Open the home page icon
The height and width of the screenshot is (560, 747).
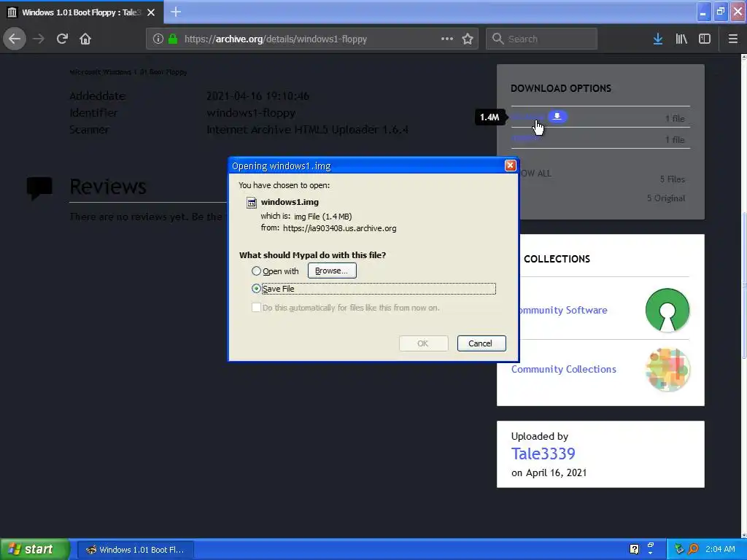pos(85,39)
